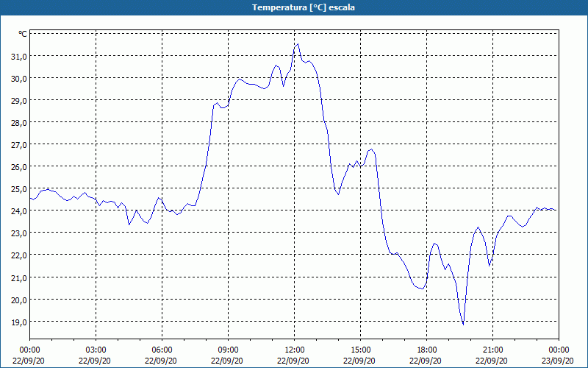Click the 19,0 y-axis value
This screenshot has height=368, width=588.
point(18,322)
